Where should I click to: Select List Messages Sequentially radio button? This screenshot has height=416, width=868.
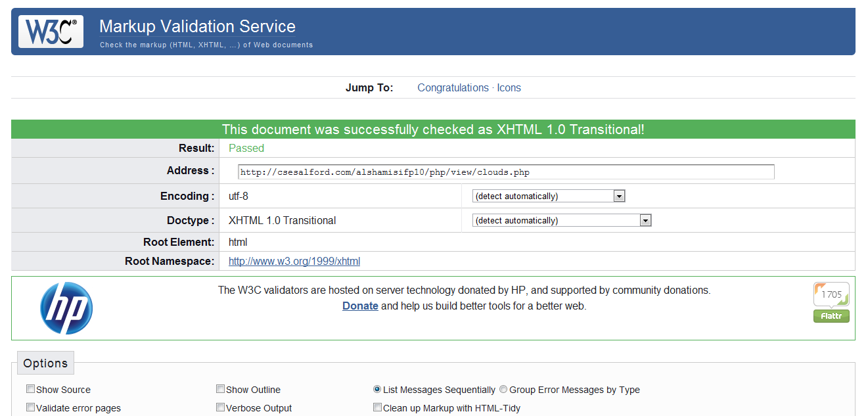(377, 389)
